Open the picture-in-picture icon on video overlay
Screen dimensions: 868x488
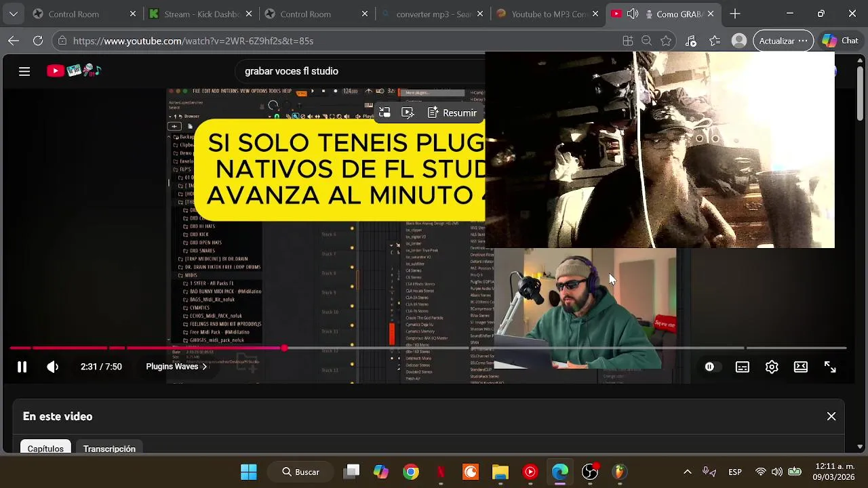point(384,113)
